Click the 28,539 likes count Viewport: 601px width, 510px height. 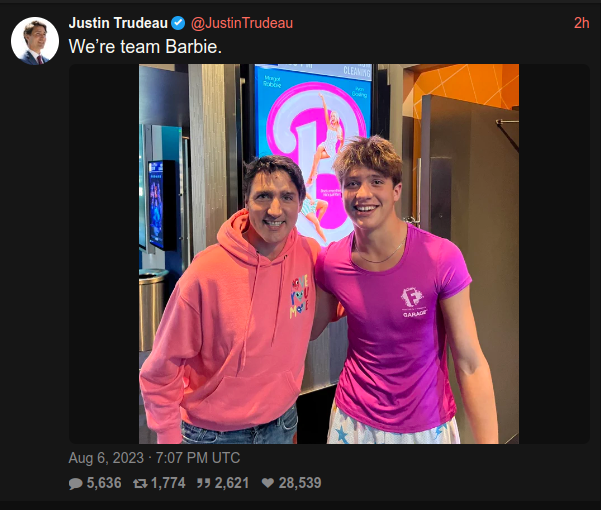300,483
